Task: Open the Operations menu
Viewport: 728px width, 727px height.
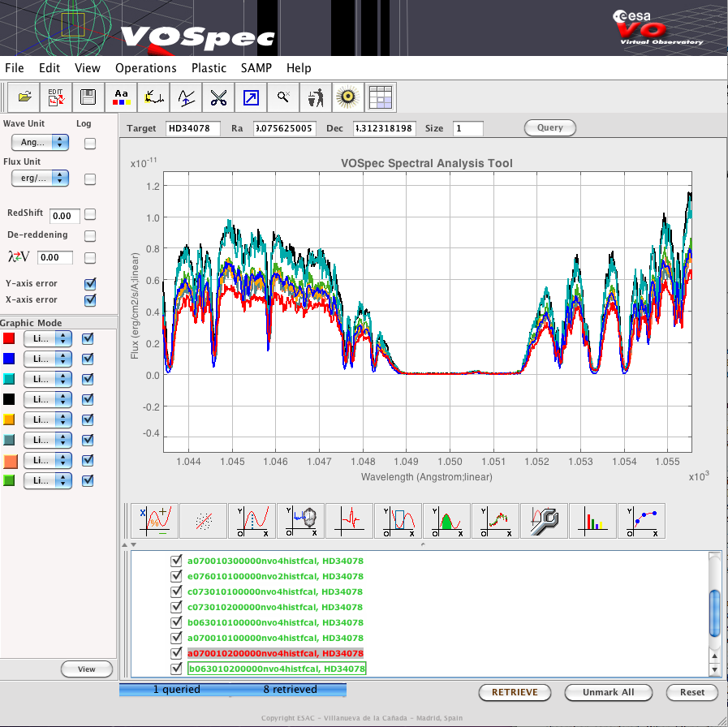Action: (146, 68)
